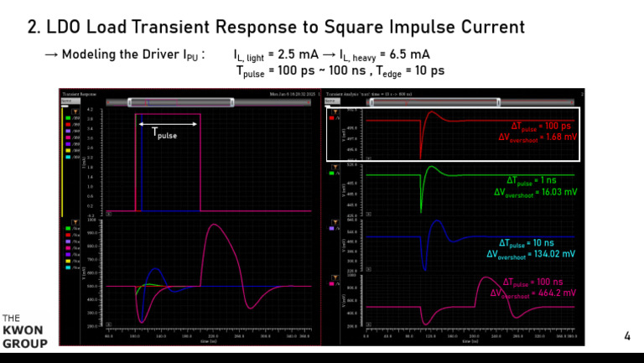Screen dimensions: 644x363
Task: Click slide page number 4
Action: (627, 336)
